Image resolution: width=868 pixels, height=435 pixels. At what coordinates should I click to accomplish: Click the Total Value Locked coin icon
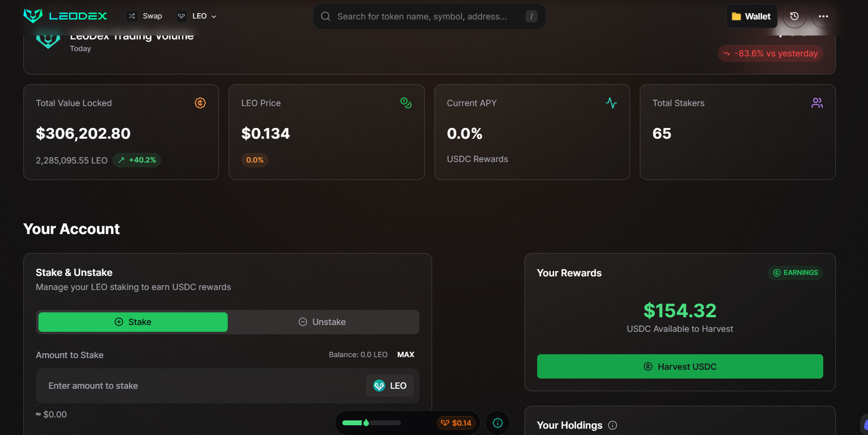[x=200, y=103]
